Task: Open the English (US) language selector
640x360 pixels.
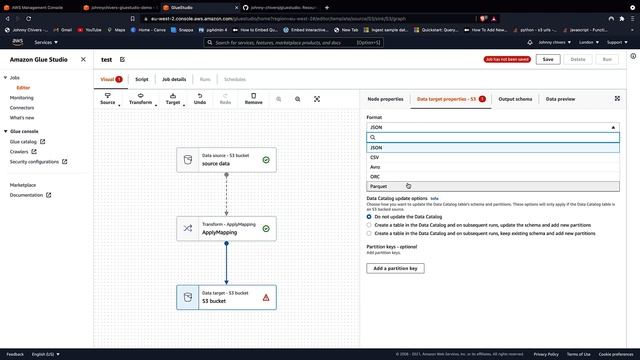Action: click(x=46, y=354)
